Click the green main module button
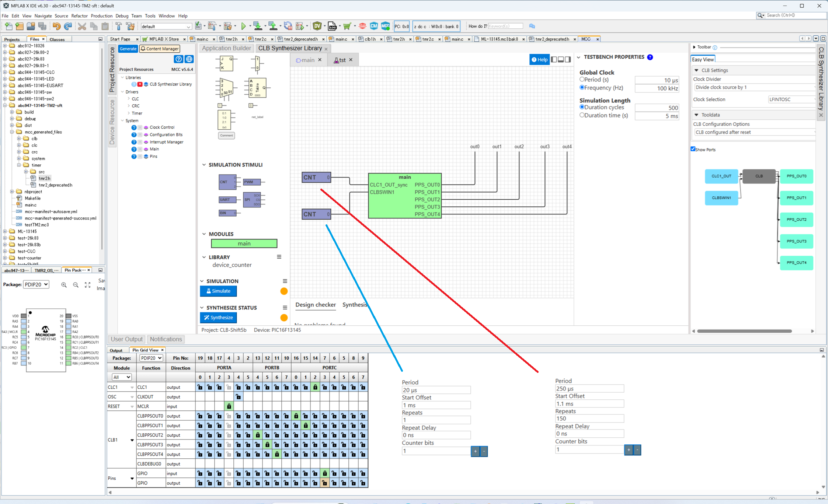The image size is (828, 504). [x=244, y=244]
